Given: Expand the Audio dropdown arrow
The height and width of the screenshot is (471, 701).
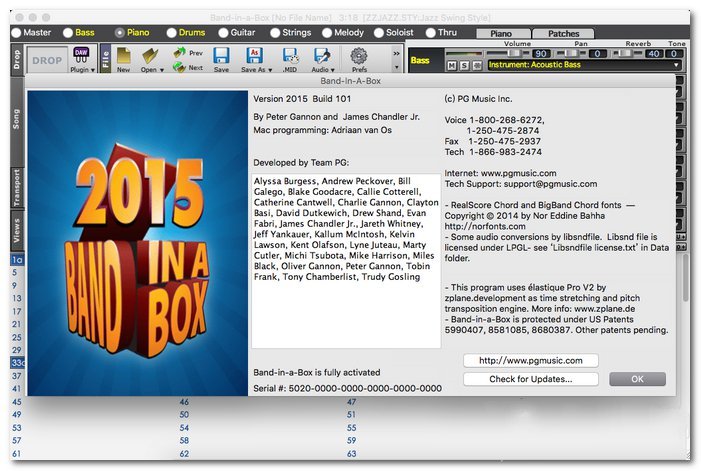Looking at the screenshot, I should [x=333, y=70].
